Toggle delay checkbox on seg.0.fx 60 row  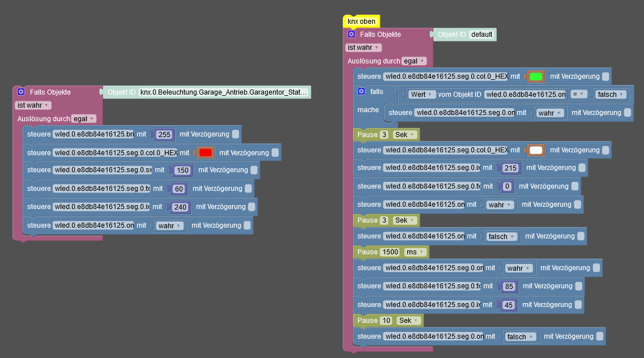(x=249, y=189)
